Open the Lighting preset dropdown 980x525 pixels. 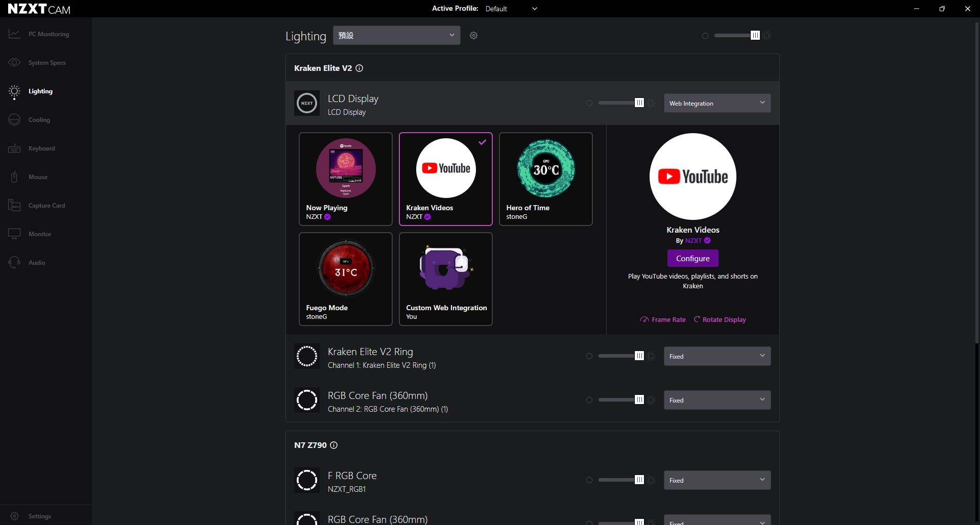[397, 35]
